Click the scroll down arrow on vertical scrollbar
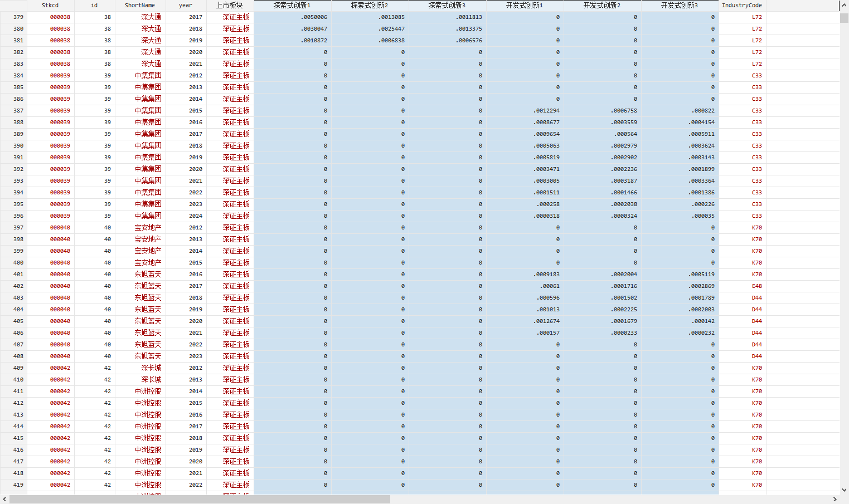Viewport: 849px width, 504px height. 844,490
